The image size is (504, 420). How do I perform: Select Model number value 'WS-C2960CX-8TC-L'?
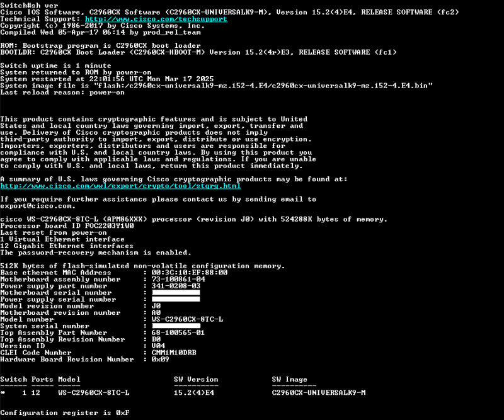(x=187, y=319)
